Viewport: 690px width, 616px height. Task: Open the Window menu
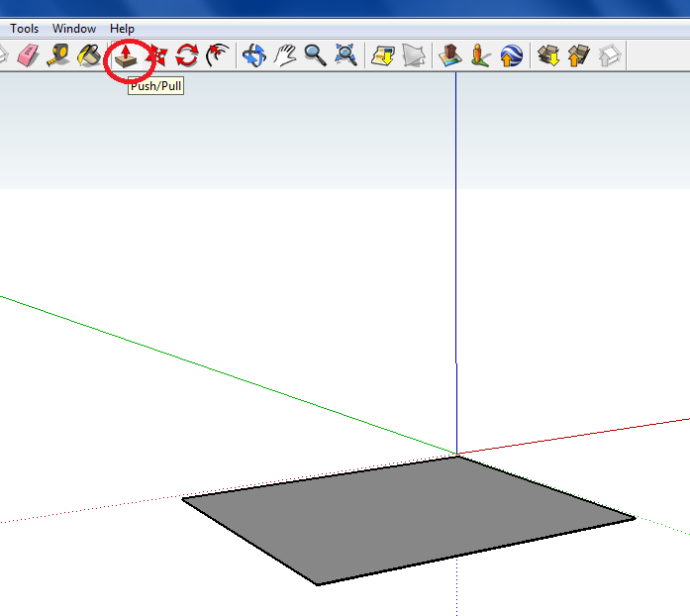tap(74, 29)
